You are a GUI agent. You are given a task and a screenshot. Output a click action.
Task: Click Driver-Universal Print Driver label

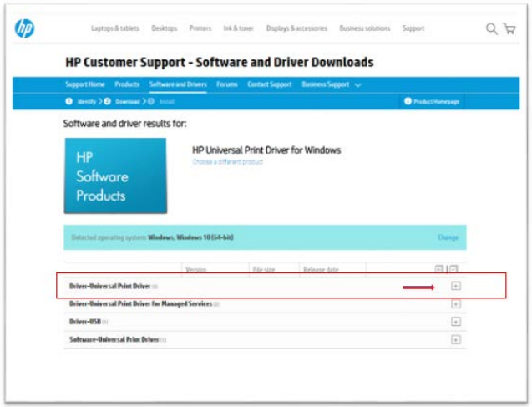click(109, 286)
